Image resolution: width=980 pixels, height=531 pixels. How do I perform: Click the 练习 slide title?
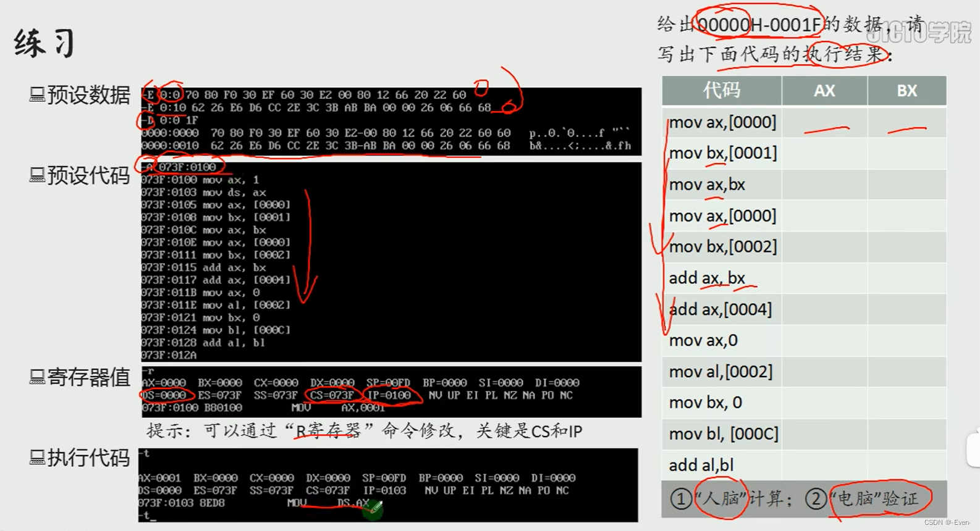pyautogui.click(x=44, y=43)
